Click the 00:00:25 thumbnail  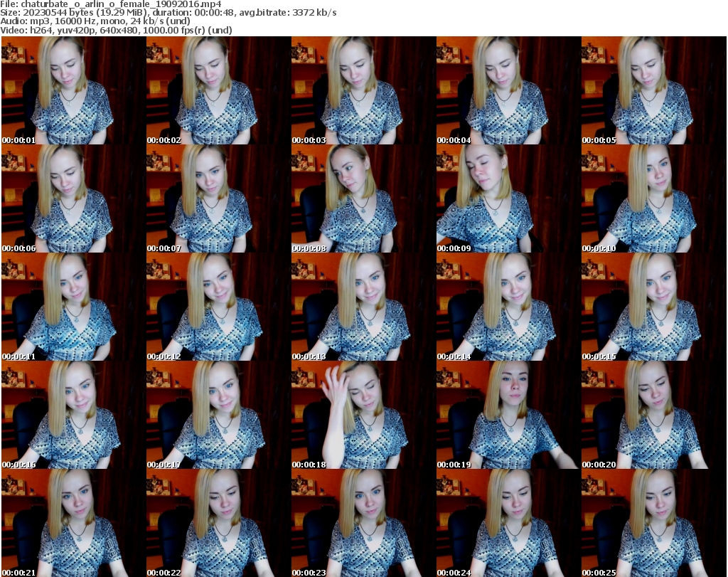654,523
